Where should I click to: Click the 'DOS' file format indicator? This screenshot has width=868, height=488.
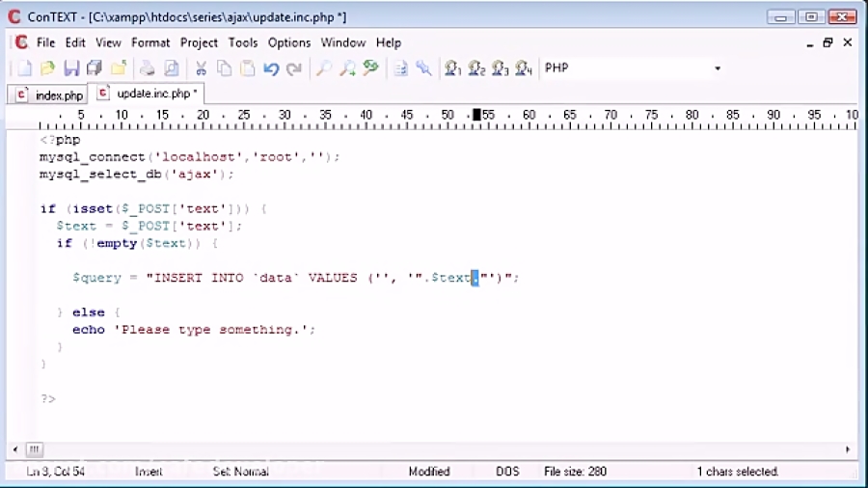tap(507, 472)
